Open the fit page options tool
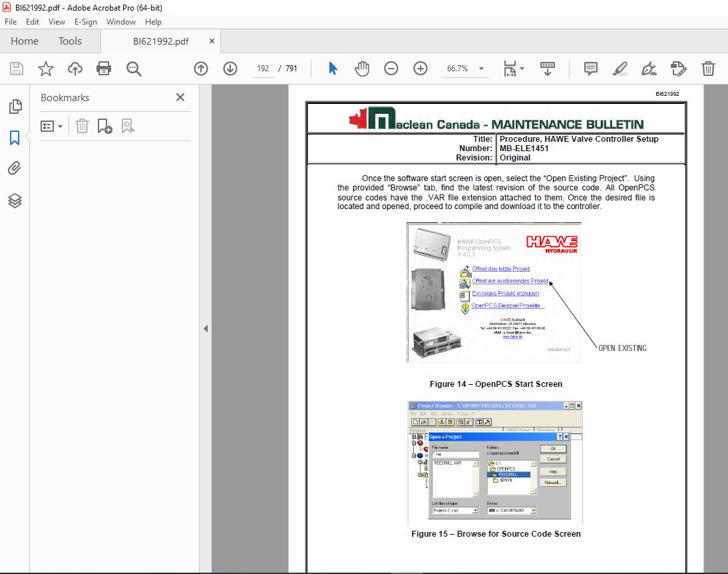The image size is (728, 574). tap(513, 69)
